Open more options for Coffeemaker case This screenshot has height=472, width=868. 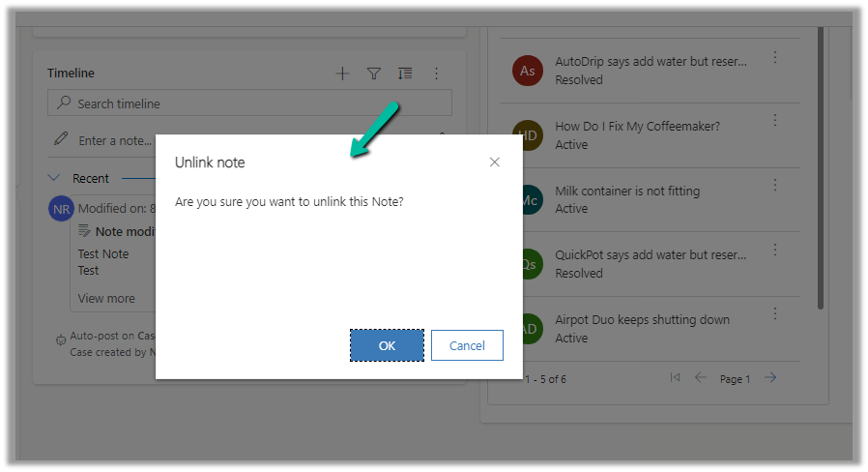tap(775, 120)
